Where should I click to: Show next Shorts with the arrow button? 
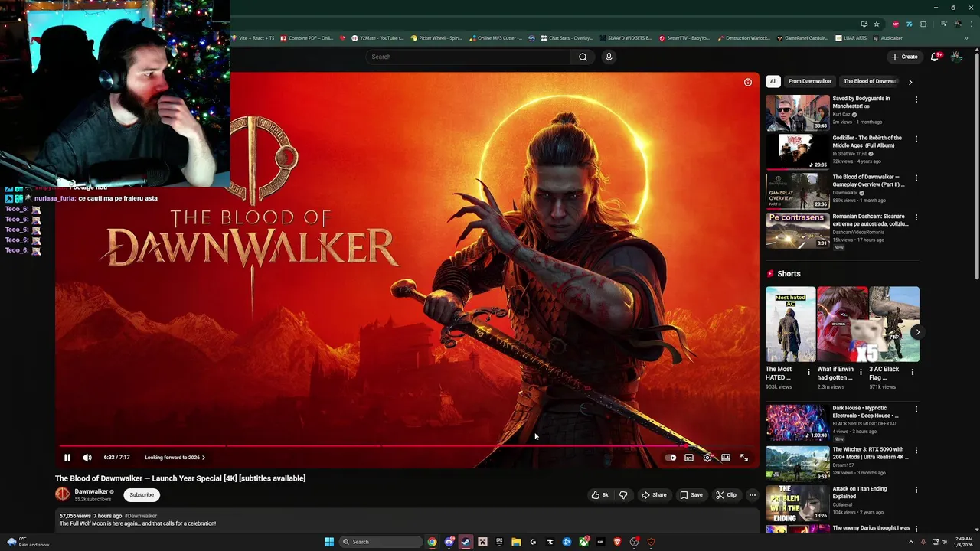point(917,332)
